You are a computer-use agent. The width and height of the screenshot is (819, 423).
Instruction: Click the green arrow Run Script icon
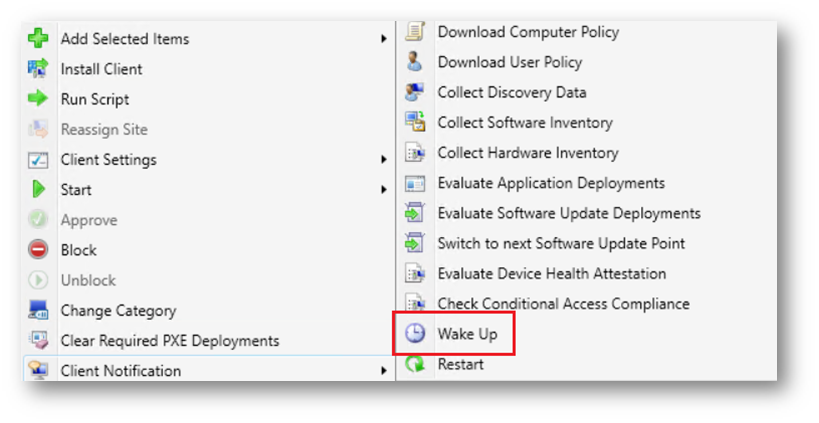[38, 98]
